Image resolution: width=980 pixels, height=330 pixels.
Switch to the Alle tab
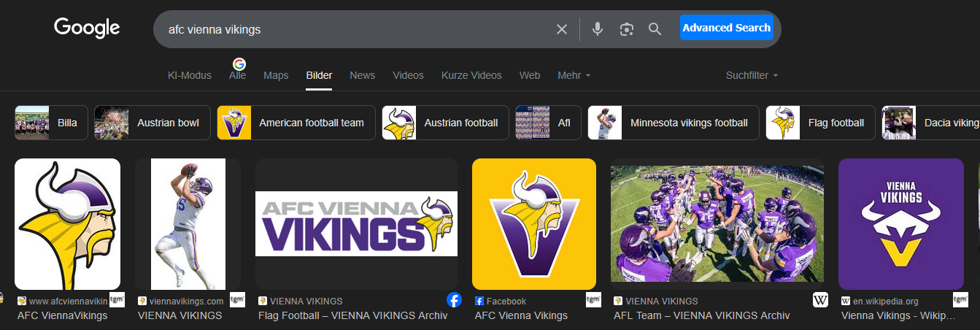[x=238, y=75]
